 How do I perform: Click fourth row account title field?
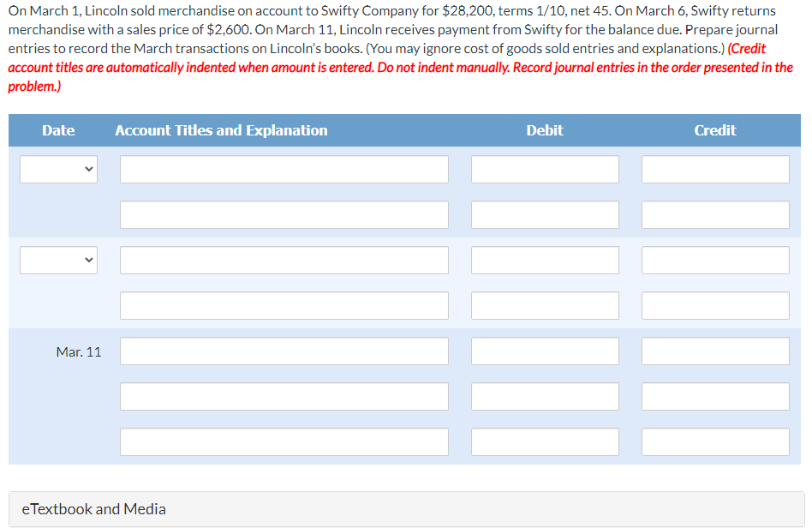(x=284, y=306)
